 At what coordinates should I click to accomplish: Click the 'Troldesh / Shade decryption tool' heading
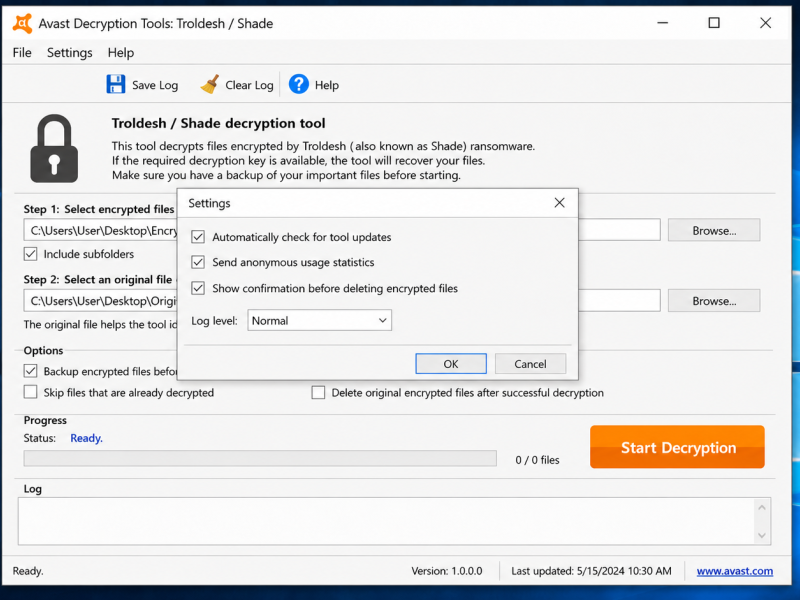(218, 123)
